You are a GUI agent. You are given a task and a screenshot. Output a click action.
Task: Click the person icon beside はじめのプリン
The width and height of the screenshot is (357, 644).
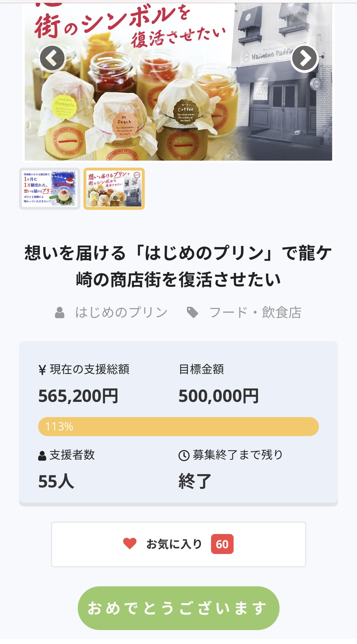(60, 312)
